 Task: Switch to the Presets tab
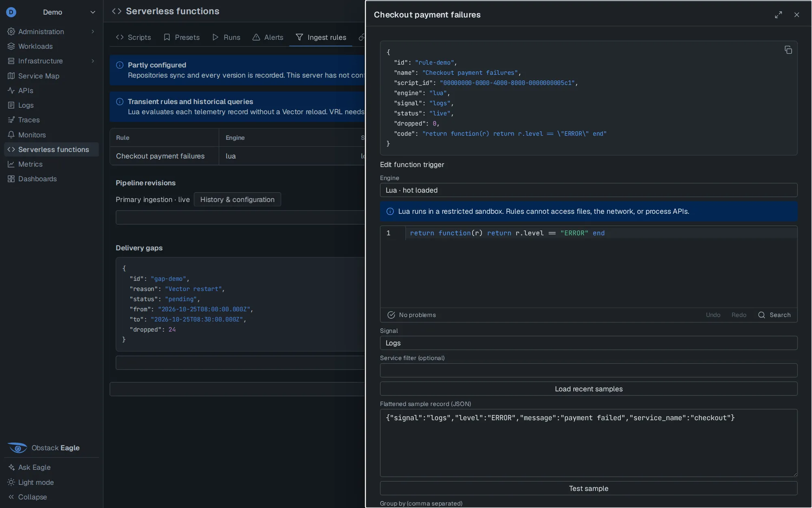click(x=181, y=37)
